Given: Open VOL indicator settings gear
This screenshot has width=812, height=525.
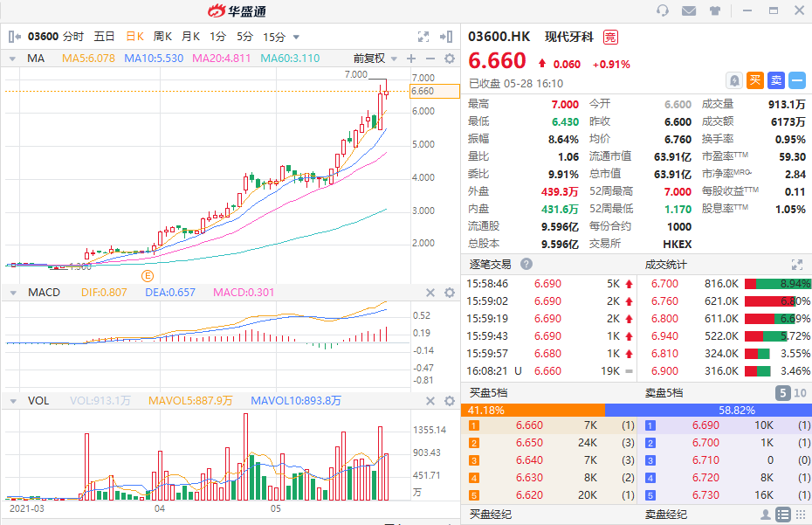Looking at the screenshot, I should [x=450, y=401].
